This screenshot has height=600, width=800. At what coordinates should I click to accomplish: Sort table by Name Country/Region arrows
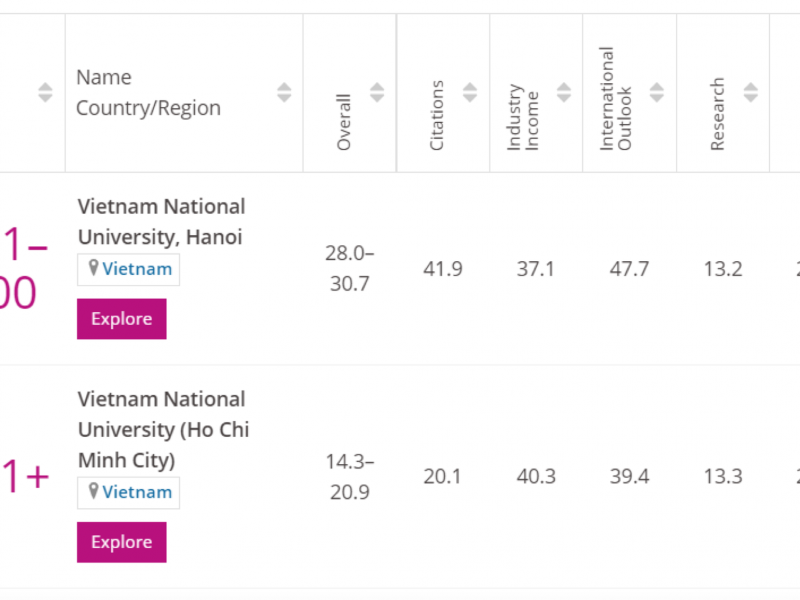click(x=284, y=93)
